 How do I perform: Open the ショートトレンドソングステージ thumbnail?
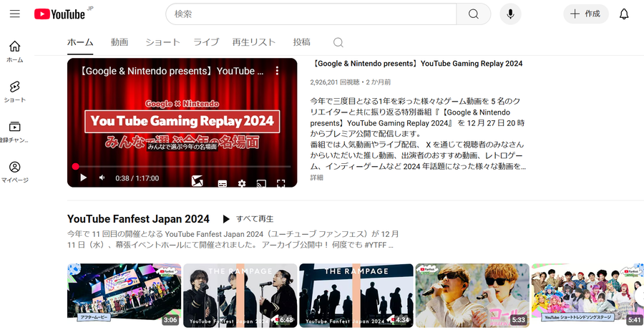(x=587, y=296)
